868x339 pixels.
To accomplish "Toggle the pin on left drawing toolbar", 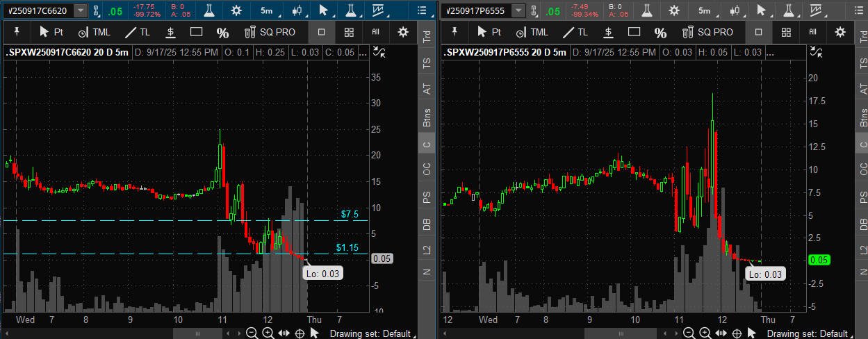I will coord(17,32).
